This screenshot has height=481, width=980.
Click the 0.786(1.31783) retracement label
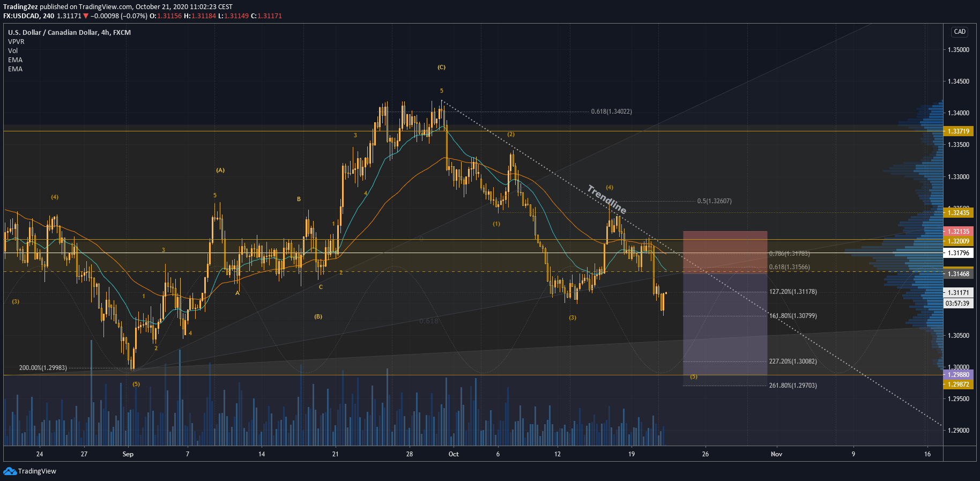(789, 254)
